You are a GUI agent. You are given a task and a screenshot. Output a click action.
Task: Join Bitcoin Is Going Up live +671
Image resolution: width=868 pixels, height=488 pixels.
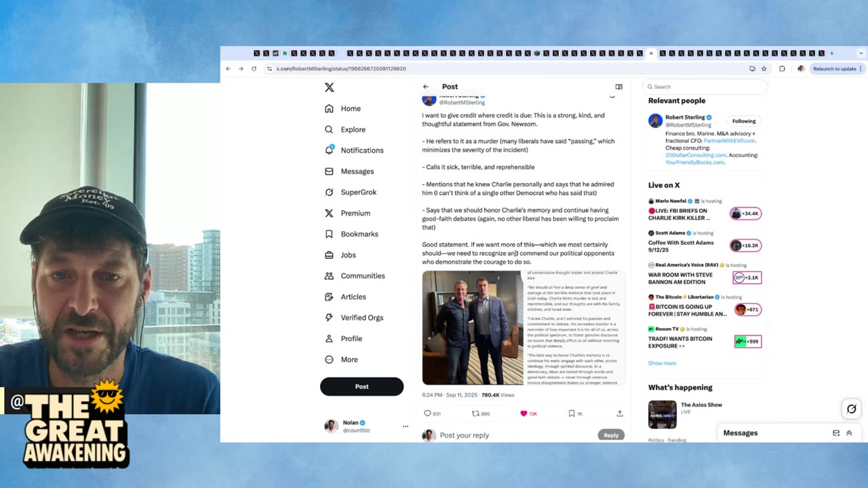748,309
